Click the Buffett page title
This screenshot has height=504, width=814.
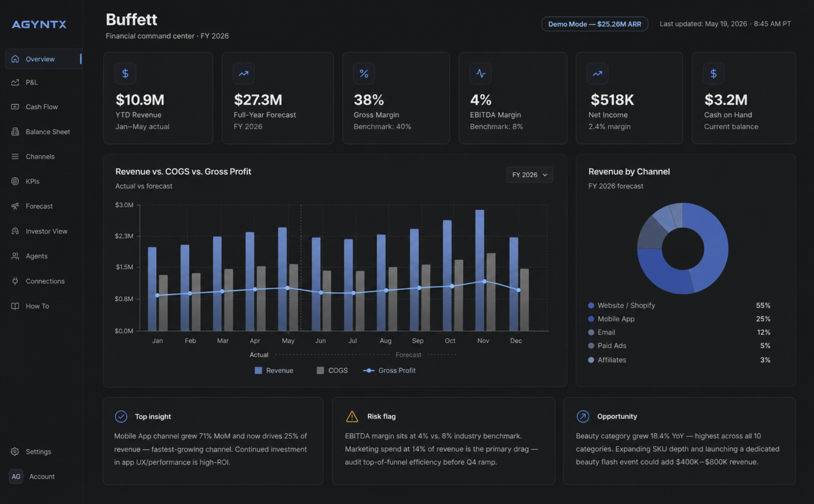(131, 19)
